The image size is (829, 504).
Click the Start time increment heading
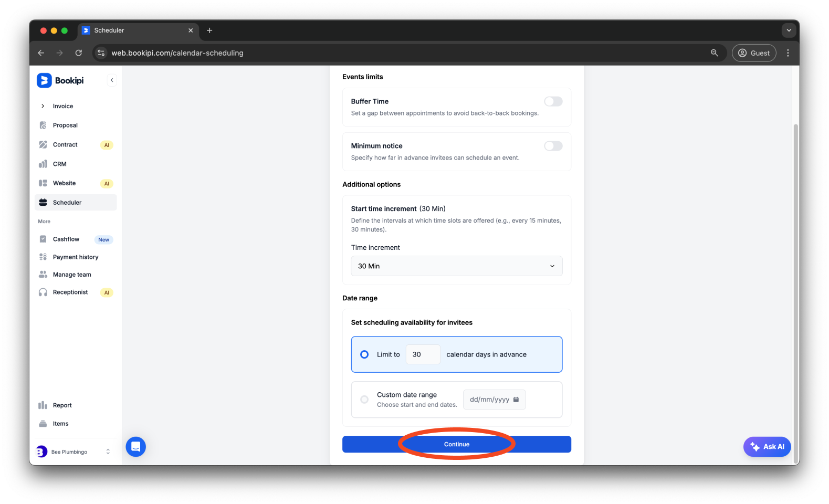[384, 209]
